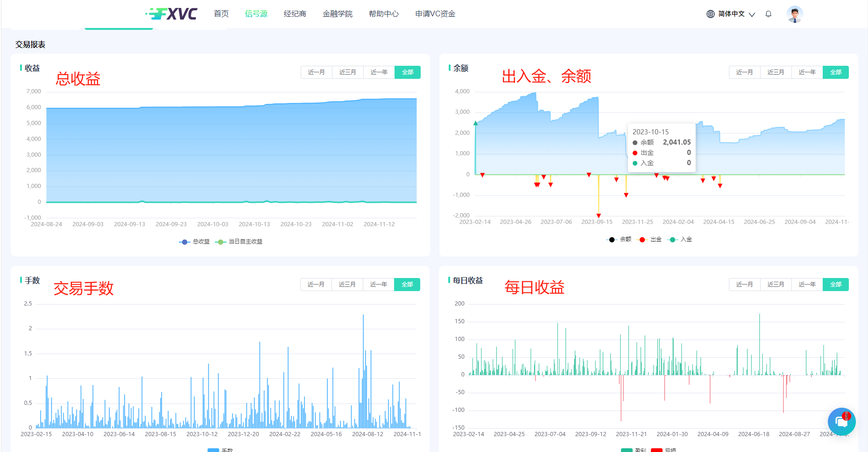
Task: Open the 信号源 navigation item
Action: tap(256, 14)
